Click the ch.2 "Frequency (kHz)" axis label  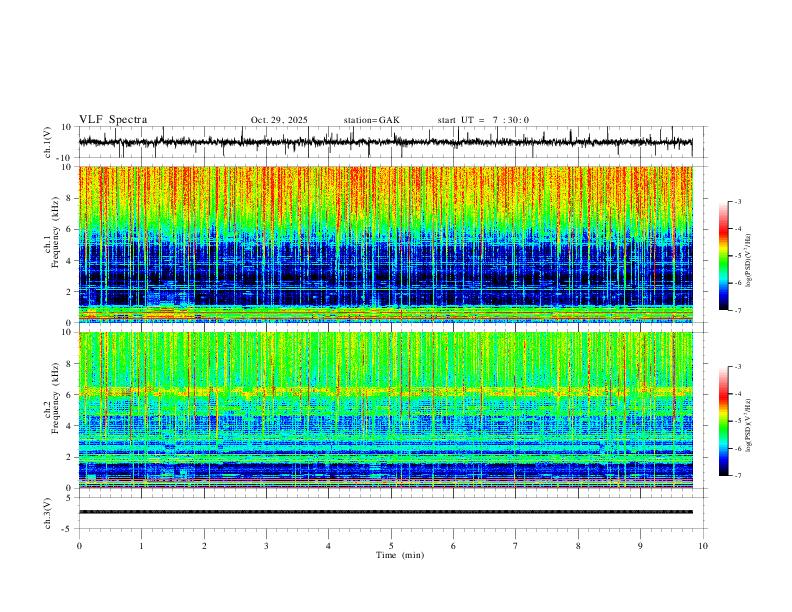[55, 398]
